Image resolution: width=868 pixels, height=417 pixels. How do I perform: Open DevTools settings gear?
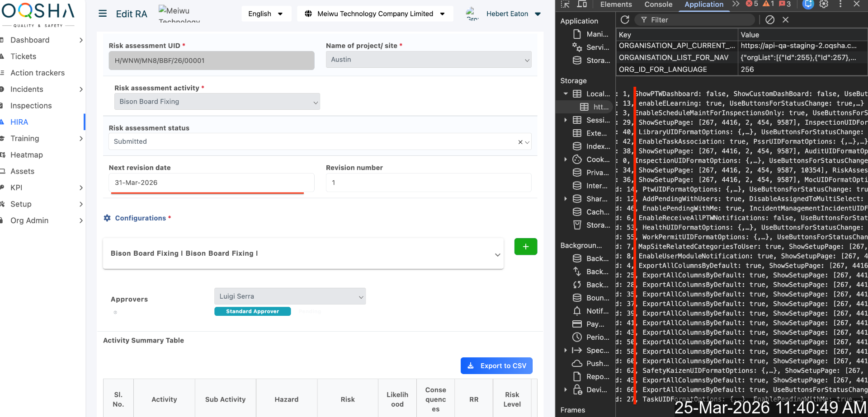tap(824, 4)
